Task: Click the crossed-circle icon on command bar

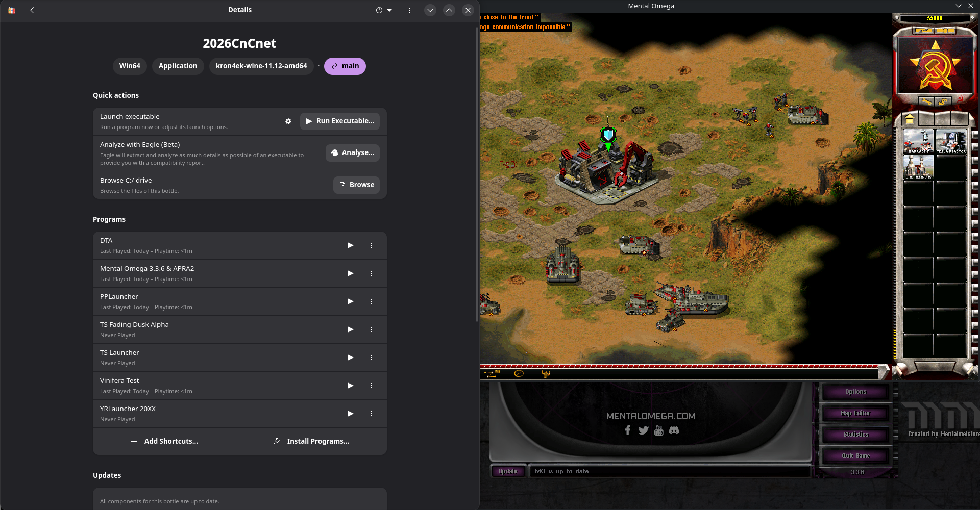Action: [519, 374]
